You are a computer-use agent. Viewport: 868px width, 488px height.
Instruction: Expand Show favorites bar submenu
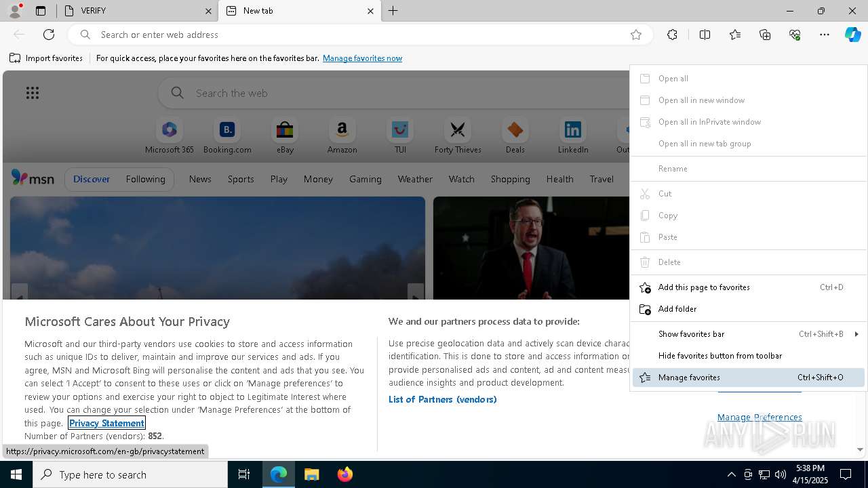click(x=749, y=334)
